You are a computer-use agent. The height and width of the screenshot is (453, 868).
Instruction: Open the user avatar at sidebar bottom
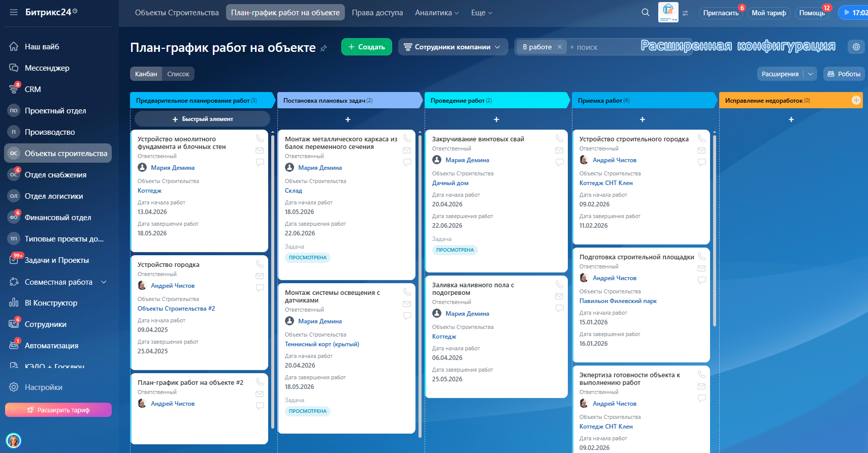click(14, 440)
